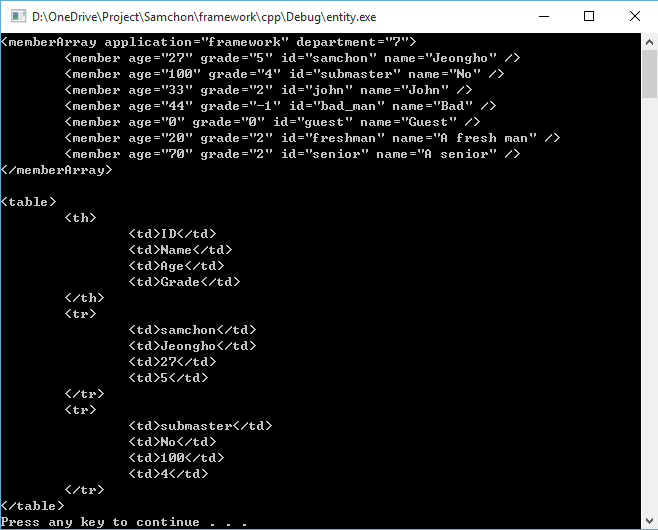Click the <td>Grade</td> header cell line
Image resolution: width=658 pixels, height=530 pixels.
(184, 282)
